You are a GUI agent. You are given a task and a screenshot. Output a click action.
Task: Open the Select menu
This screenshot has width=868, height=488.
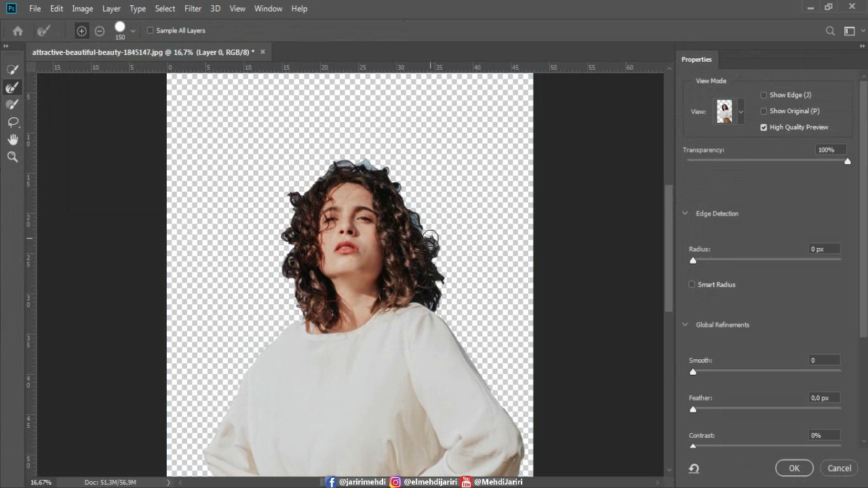(x=165, y=8)
